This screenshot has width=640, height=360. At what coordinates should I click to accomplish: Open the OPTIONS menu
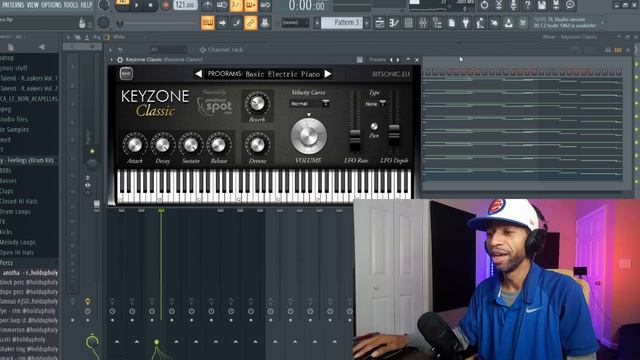(x=51, y=5)
